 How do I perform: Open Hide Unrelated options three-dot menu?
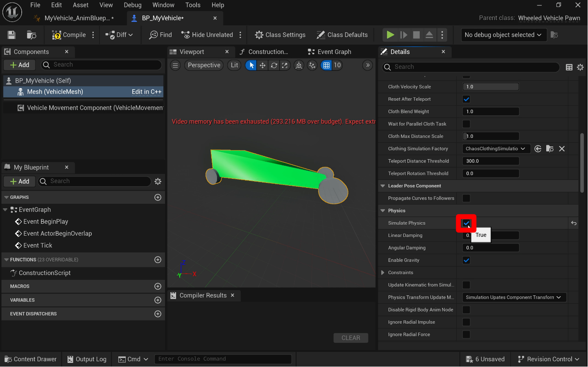pyautogui.click(x=240, y=35)
